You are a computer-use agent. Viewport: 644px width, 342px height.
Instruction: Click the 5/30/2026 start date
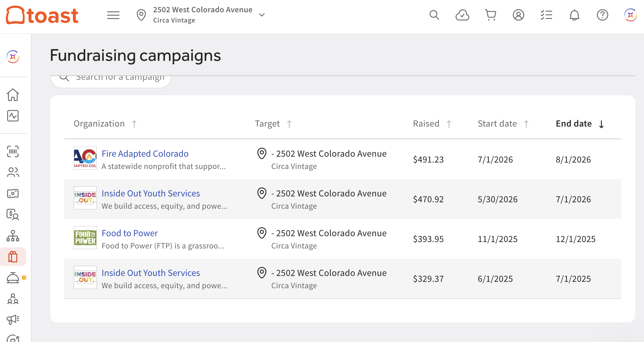(498, 199)
